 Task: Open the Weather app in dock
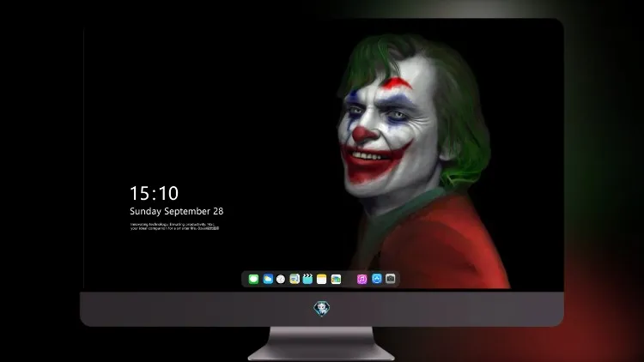(268, 279)
